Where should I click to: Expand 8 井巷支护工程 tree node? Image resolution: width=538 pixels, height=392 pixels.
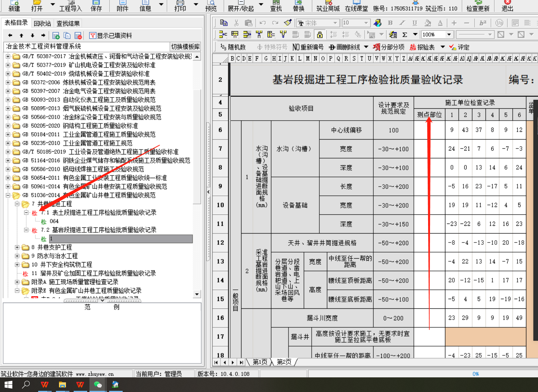point(17,247)
